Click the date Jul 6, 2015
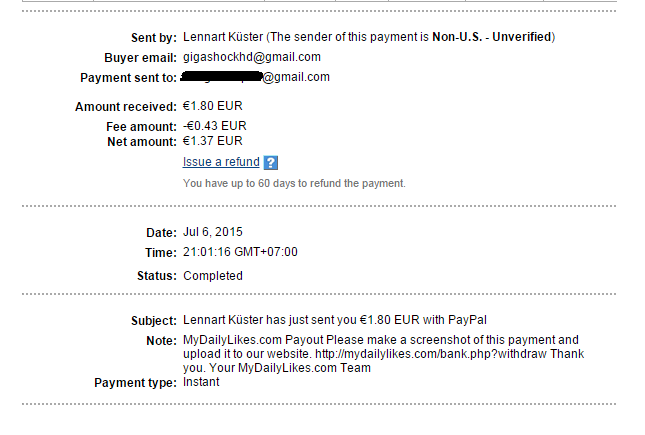The image size is (645, 435). click(213, 233)
